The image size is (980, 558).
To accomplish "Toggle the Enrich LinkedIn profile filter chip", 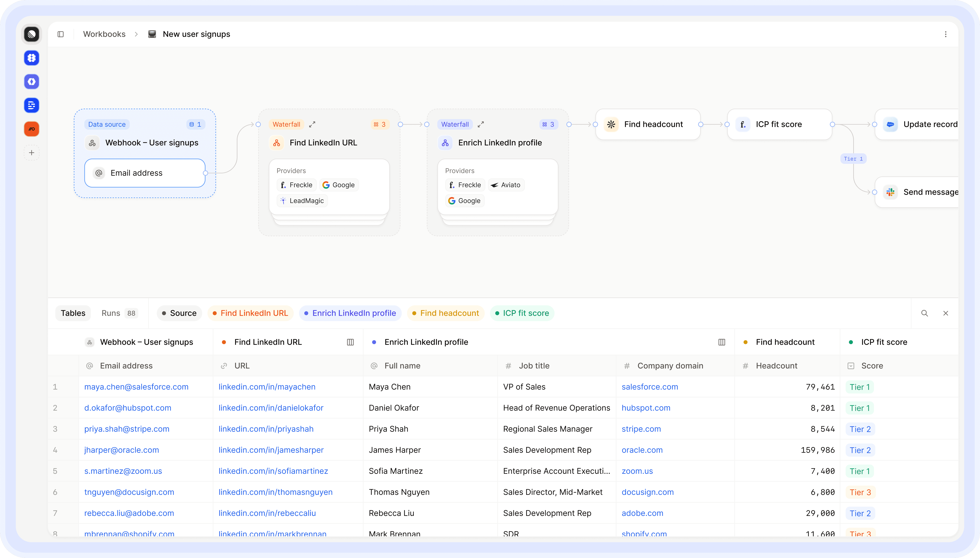I will point(350,313).
